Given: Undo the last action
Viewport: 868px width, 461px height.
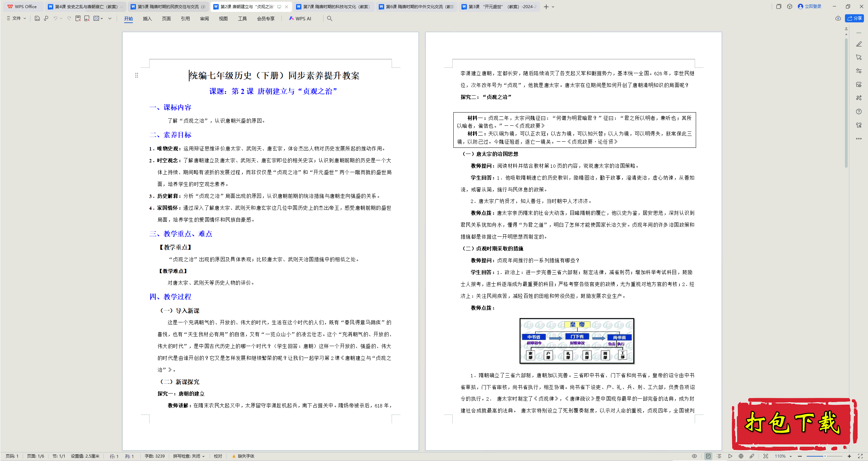Looking at the screenshot, I should (x=55, y=18).
